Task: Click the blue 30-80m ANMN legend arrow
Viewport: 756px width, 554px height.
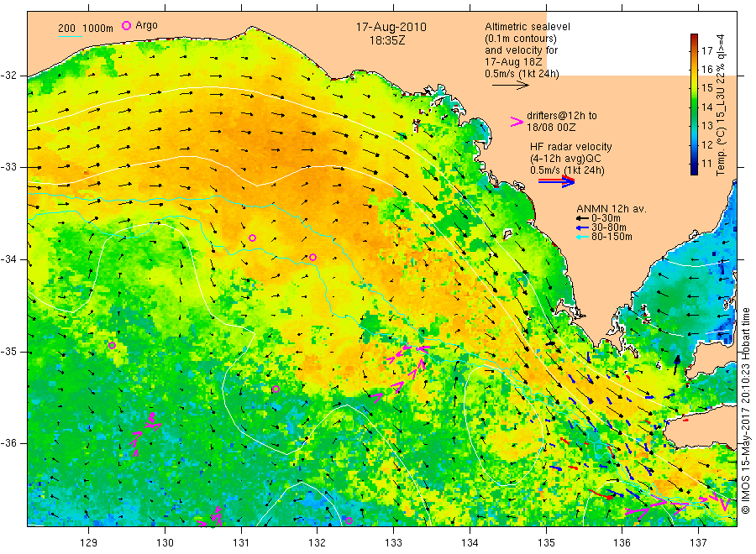Action: pyautogui.click(x=582, y=227)
